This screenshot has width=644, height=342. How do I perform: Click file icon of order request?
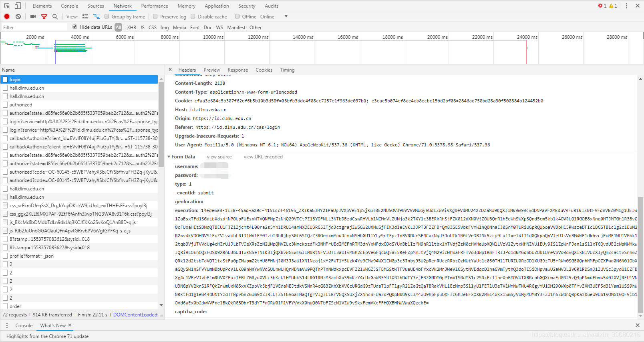tap(5, 306)
